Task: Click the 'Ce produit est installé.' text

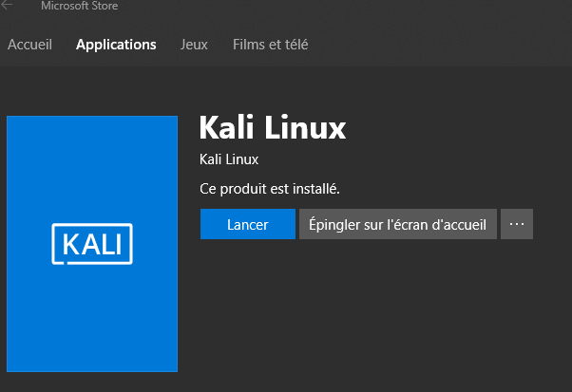Action: pos(270,189)
